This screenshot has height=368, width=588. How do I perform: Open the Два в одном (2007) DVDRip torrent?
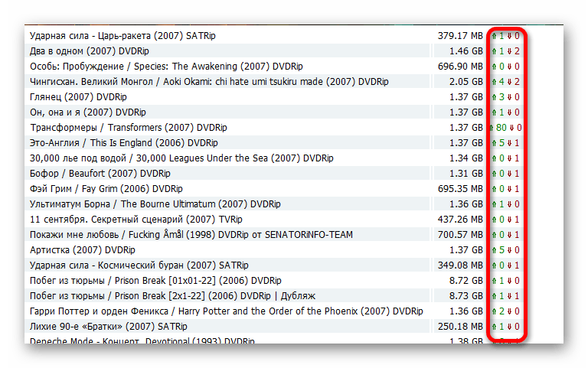tap(90, 51)
